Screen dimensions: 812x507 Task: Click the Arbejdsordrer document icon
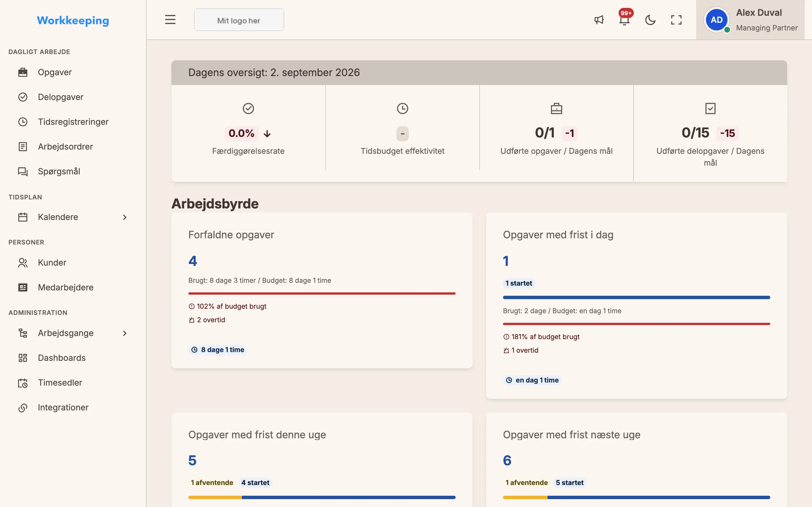click(x=23, y=146)
